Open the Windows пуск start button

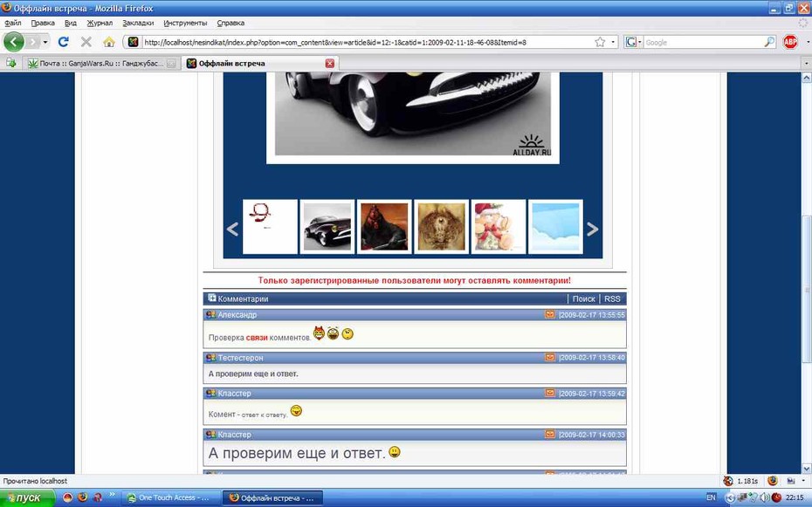27,497
